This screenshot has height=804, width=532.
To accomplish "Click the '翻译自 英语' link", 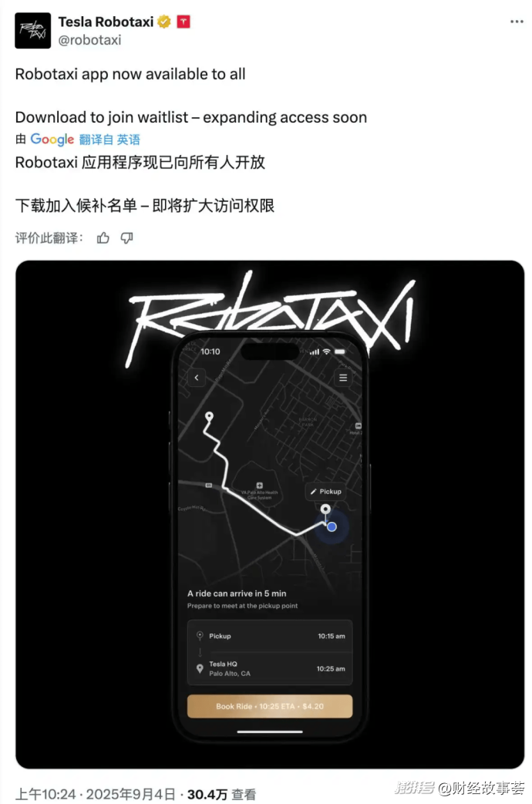I will coord(109,140).
